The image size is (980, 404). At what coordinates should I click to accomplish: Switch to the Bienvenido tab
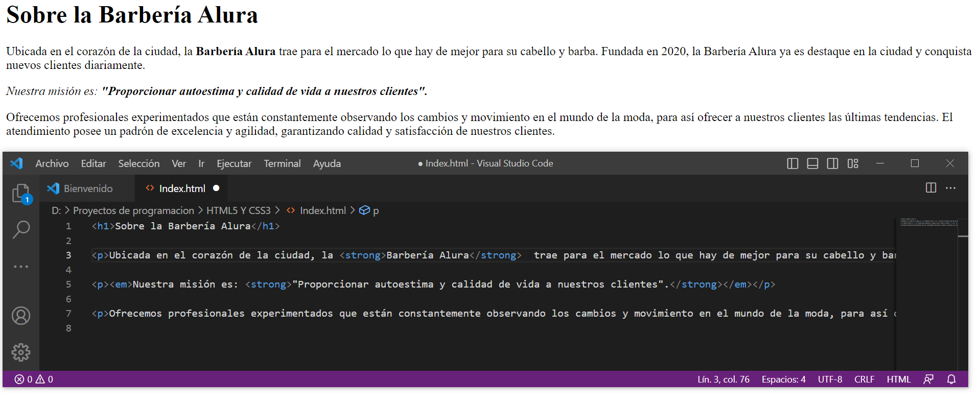[87, 188]
